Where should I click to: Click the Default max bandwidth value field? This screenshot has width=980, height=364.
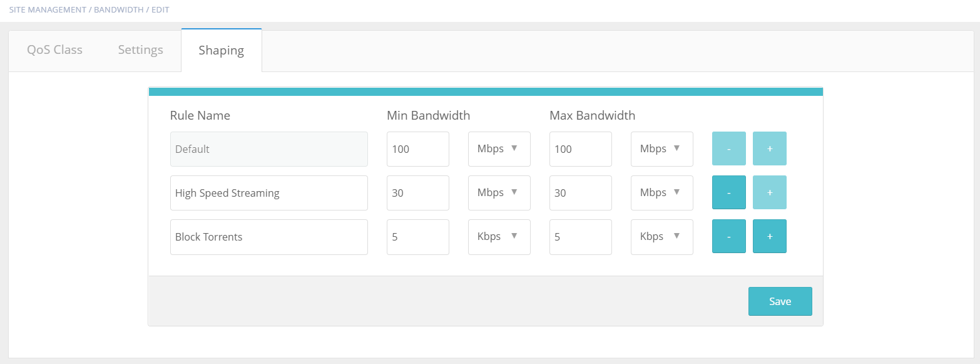coord(581,149)
